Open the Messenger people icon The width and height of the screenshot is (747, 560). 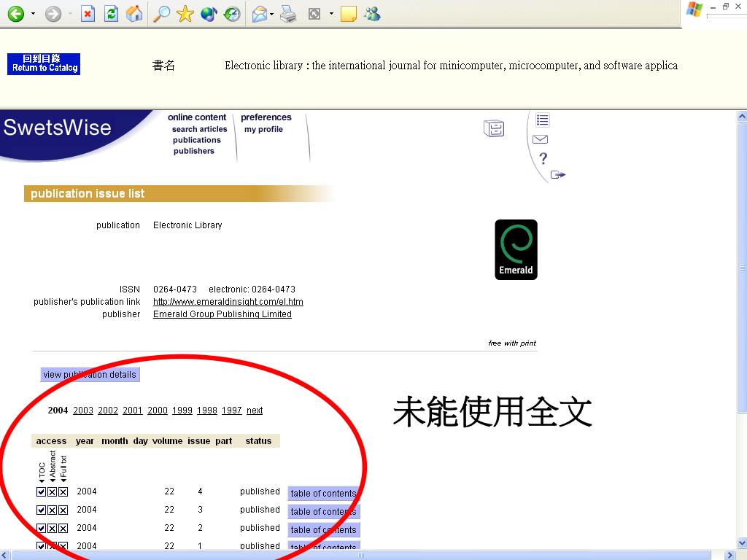tap(372, 14)
